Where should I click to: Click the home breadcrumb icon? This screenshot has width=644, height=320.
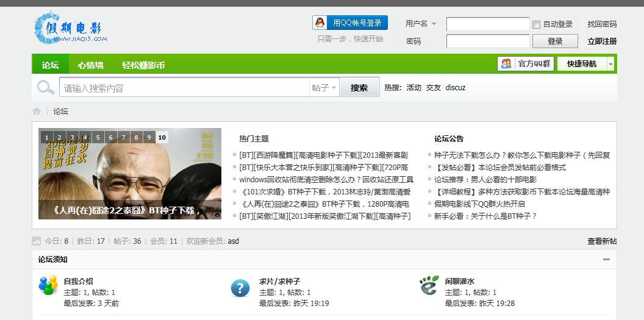(37, 111)
